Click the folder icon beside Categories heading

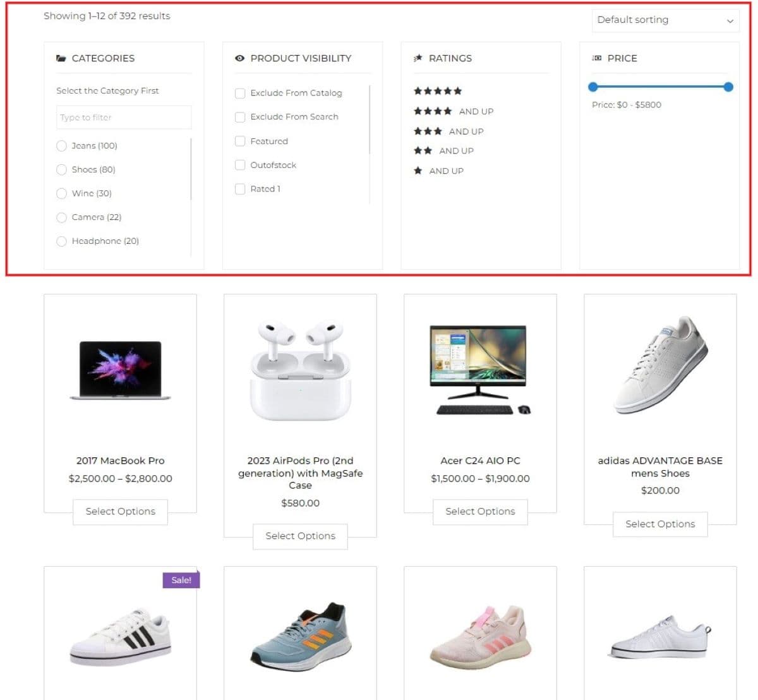(x=61, y=58)
